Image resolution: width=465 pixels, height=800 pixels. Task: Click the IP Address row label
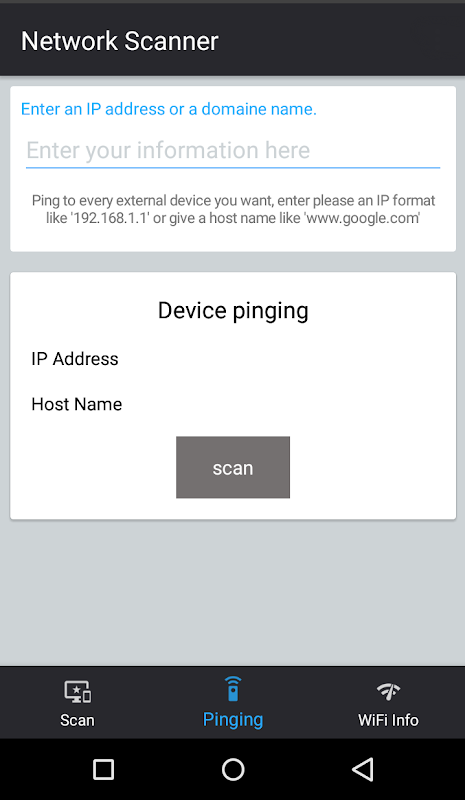click(x=75, y=359)
